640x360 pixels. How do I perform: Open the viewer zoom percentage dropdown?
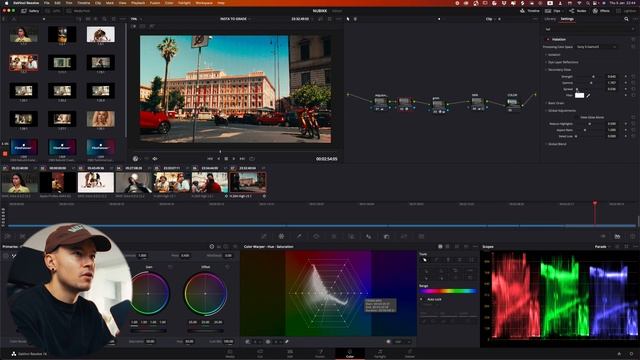click(135, 19)
